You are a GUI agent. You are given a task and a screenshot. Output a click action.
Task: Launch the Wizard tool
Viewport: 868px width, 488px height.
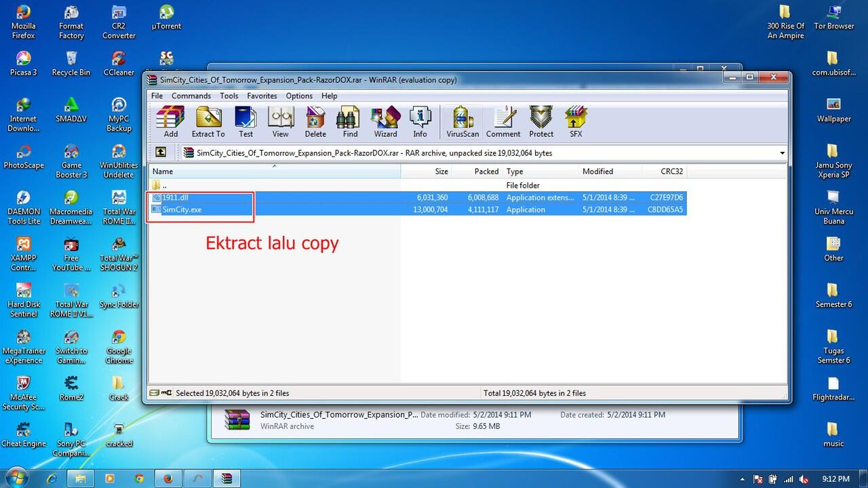point(385,122)
